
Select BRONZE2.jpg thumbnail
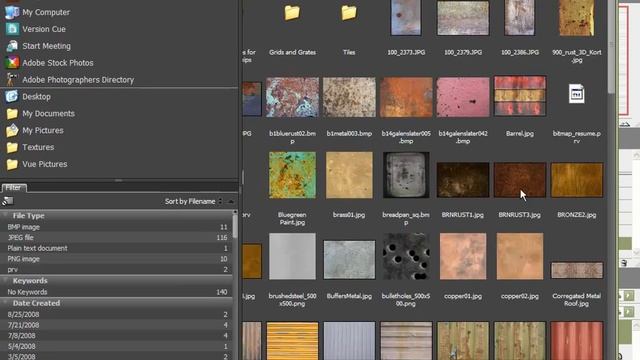[576, 180]
